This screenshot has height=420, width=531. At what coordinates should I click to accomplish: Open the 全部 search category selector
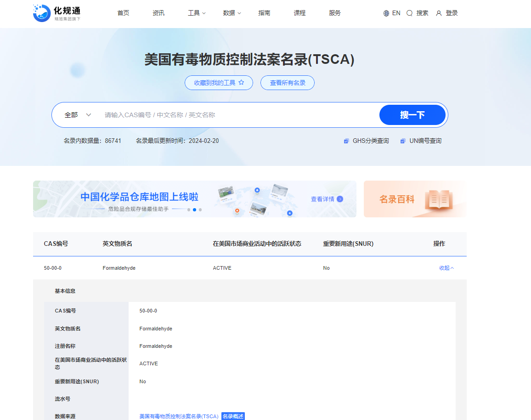pos(76,114)
